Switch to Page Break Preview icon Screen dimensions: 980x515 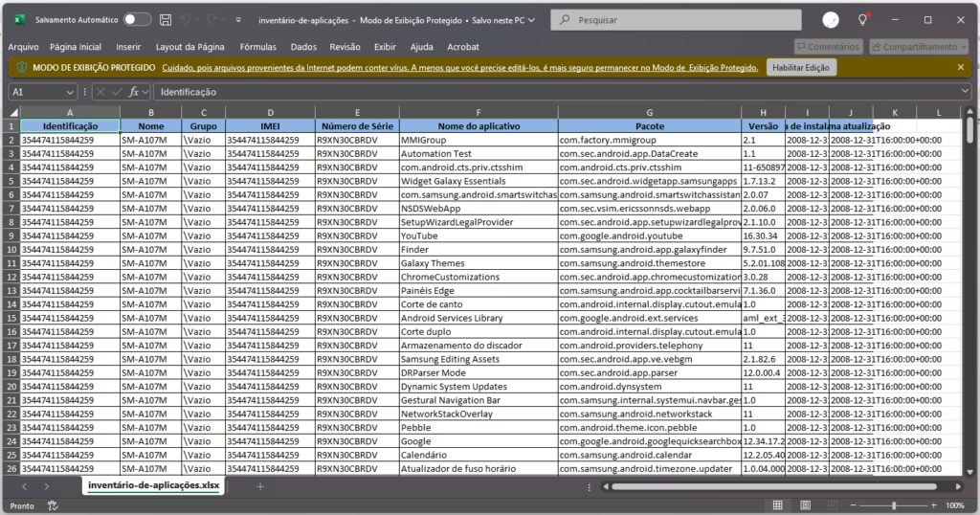833,505
